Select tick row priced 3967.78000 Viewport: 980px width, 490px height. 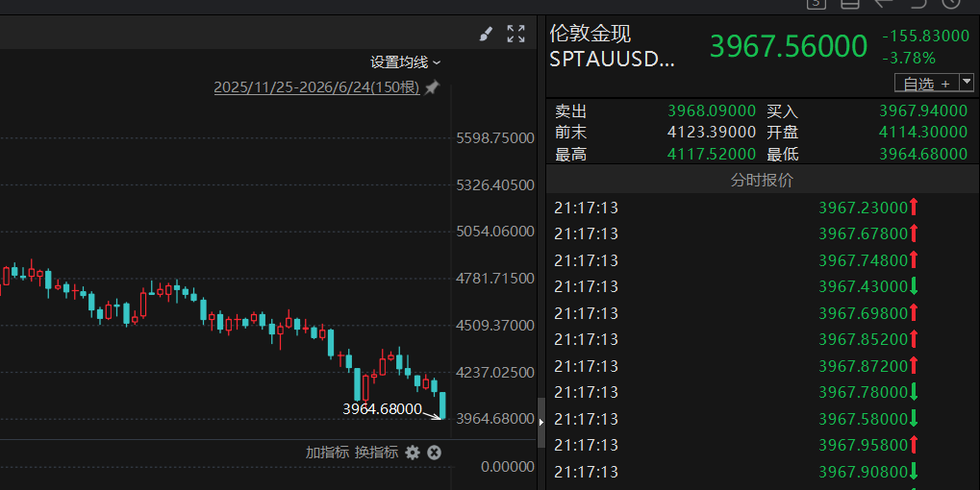click(x=763, y=392)
